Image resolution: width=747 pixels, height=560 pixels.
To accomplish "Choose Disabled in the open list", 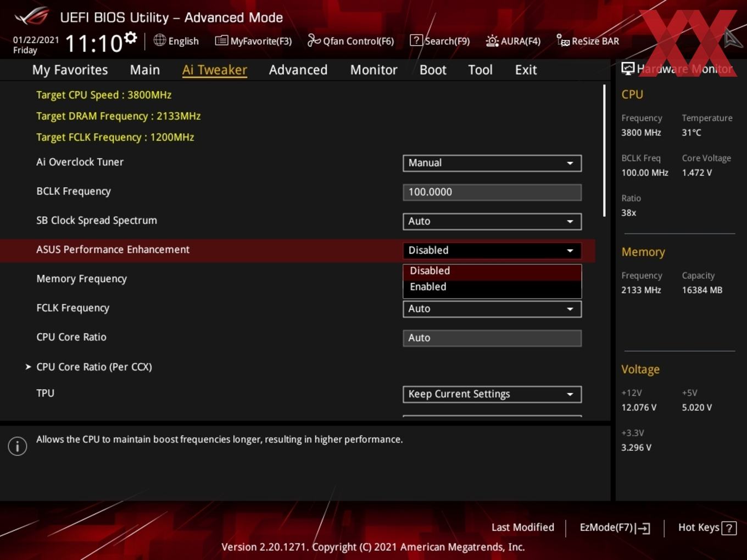I will 492,271.
